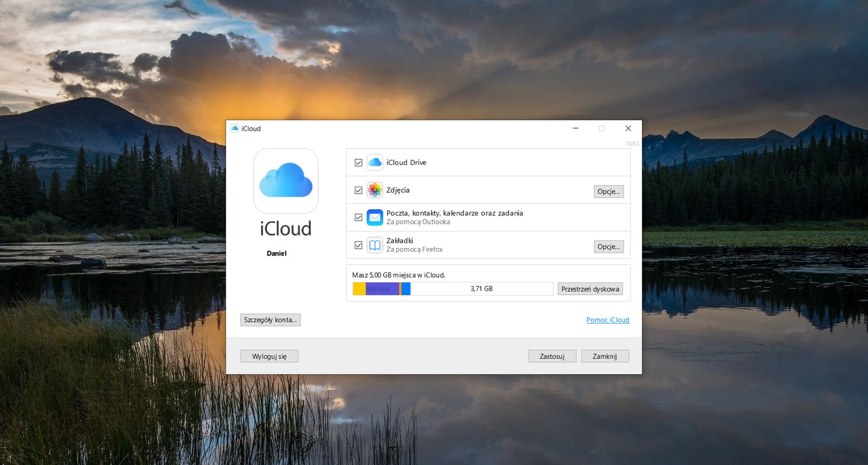This screenshot has height=465, width=868.
Task: Toggle the Poczta, kontakty, kalendarze checkbox
Action: pyautogui.click(x=358, y=217)
